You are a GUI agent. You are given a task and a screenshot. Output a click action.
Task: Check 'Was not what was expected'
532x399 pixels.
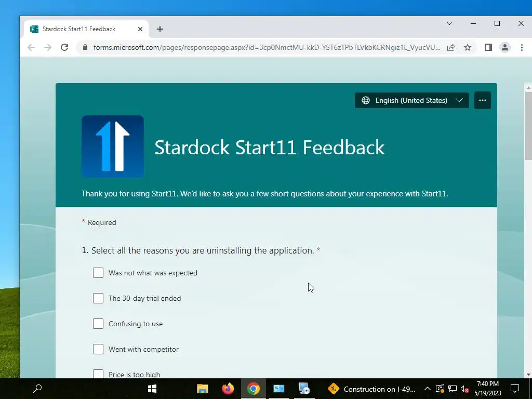pos(98,273)
